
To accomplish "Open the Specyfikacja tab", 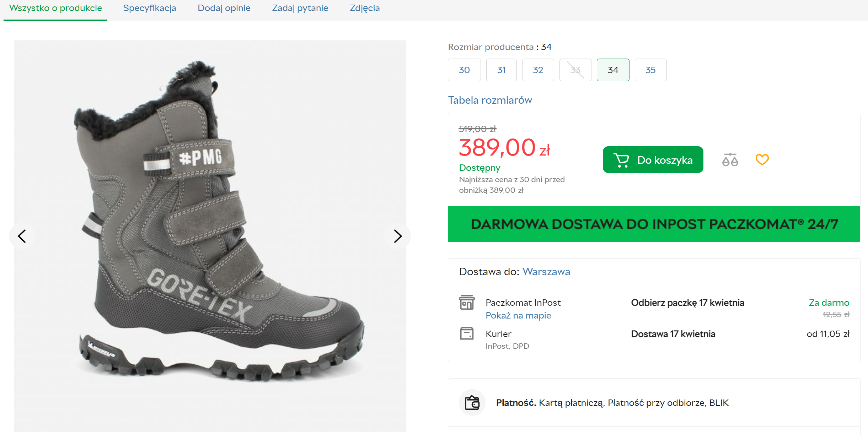I will click(x=150, y=8).
